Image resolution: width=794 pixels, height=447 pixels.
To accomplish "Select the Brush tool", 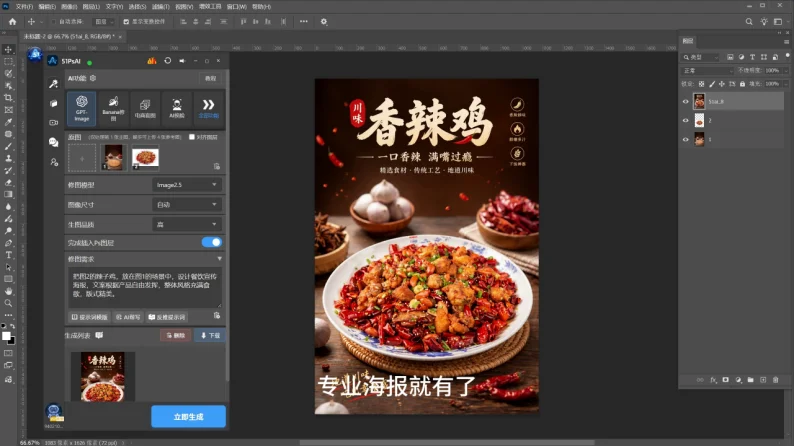I will tap(8, 146).
